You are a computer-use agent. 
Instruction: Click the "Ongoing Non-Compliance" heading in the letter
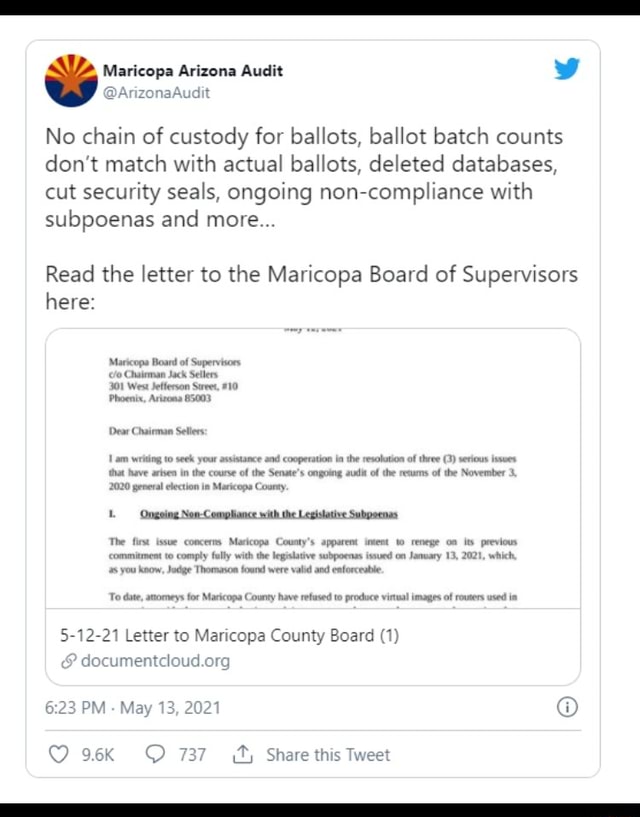tap(268, 514)
